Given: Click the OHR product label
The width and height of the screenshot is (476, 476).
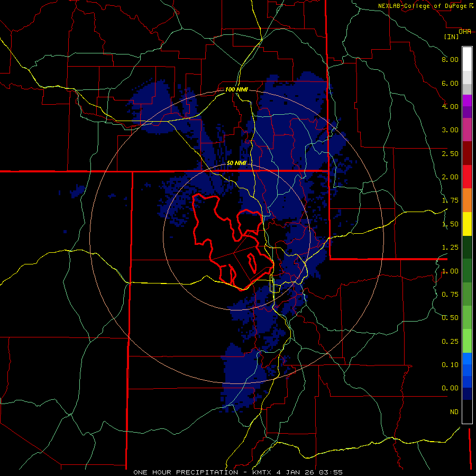Looking at the screenshot, I should [x=465, y=32].
